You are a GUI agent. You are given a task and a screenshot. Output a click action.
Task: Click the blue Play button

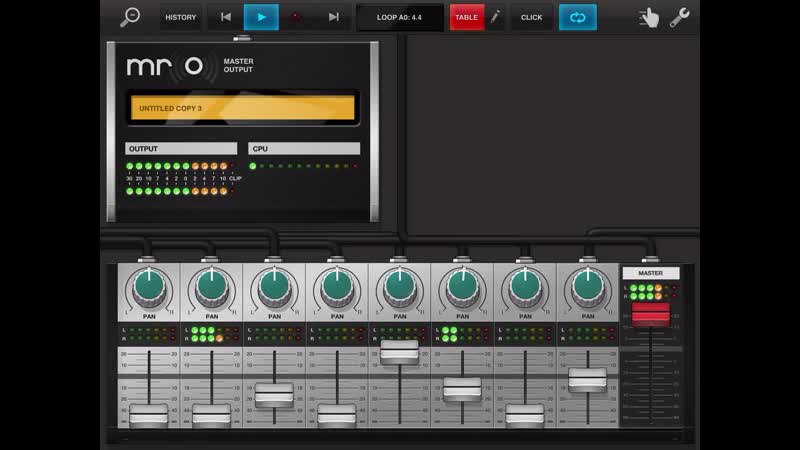(261, 17)
